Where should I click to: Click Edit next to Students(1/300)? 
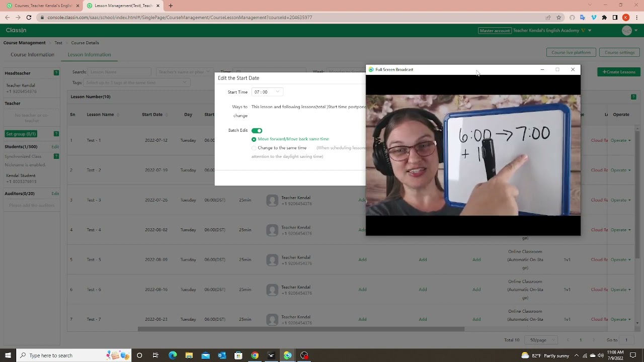tap(55, 147)
